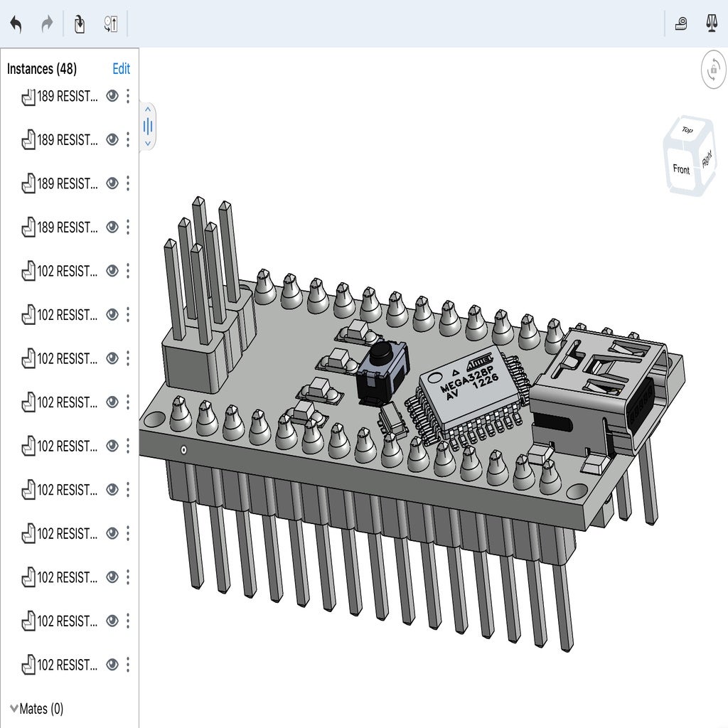The image size is (728, 728).
Task: Click the Undo icon
Action: click(x=17, y=23)
